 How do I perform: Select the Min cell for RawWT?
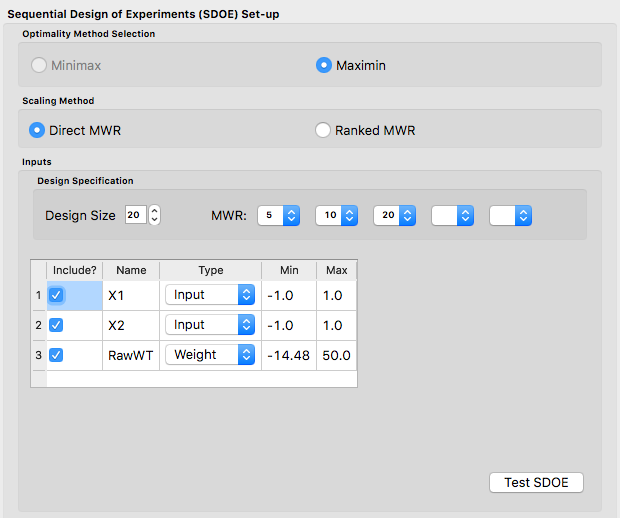pos(288,355)
